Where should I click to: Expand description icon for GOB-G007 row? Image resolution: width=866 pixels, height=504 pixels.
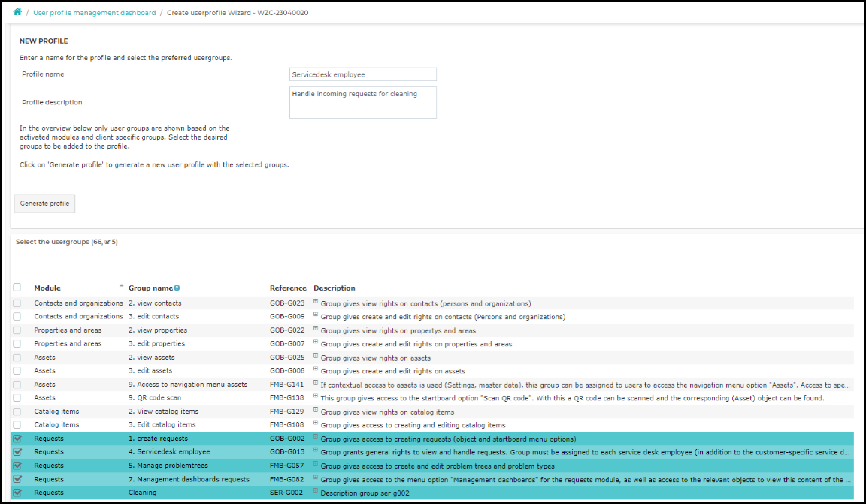(316, 342)
